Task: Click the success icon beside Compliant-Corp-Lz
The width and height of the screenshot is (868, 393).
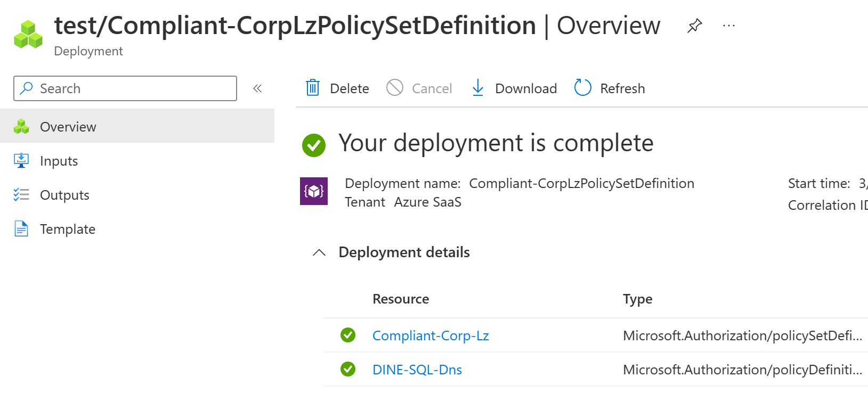Action: pos(348,335)
